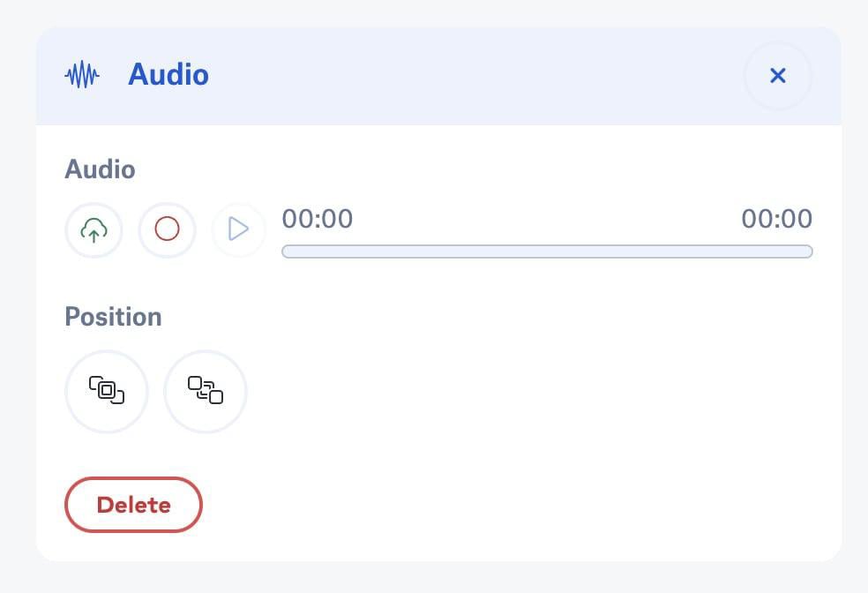Click the Position section heading

click(x=113, y=317)
